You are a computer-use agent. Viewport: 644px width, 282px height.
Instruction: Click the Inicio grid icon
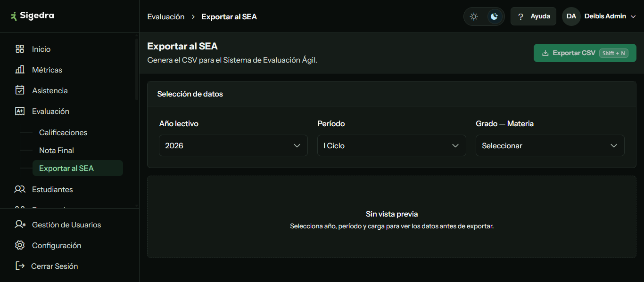tap(20, 49)
